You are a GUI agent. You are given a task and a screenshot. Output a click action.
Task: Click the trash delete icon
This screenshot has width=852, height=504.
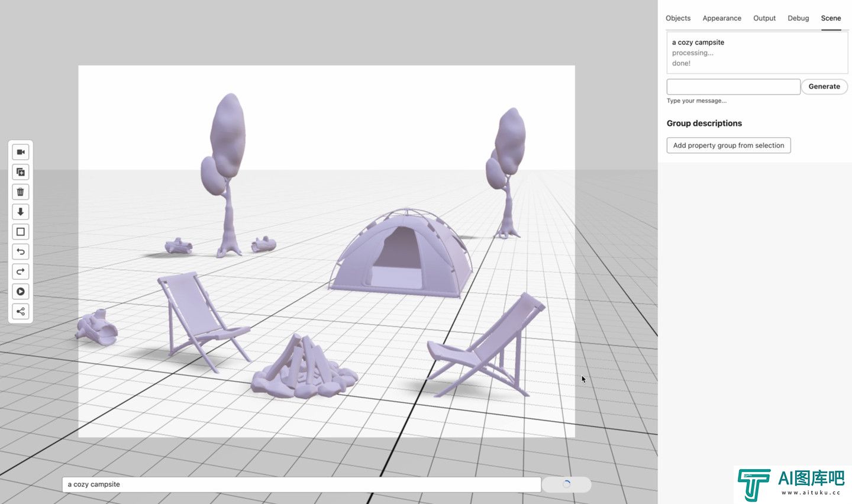[21, 192]
